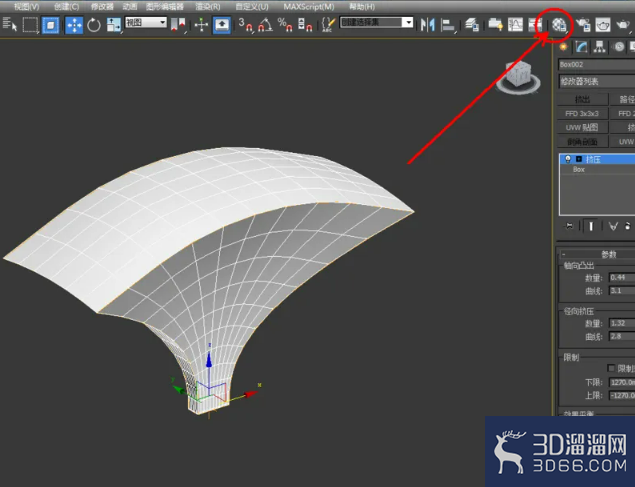This screenshot has width=635, height=487.
Task: Open the Render Setup teapot icon
Action: coord(583,25)
